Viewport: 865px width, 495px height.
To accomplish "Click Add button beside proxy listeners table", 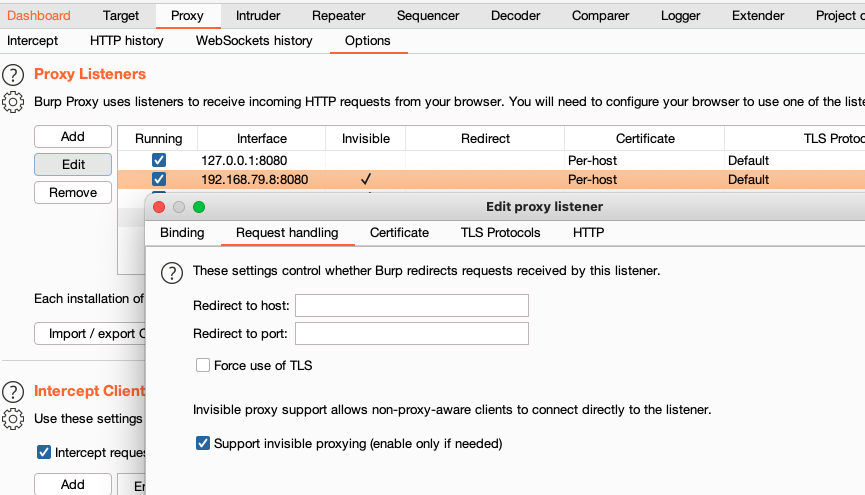I will [x=73, y=136].
